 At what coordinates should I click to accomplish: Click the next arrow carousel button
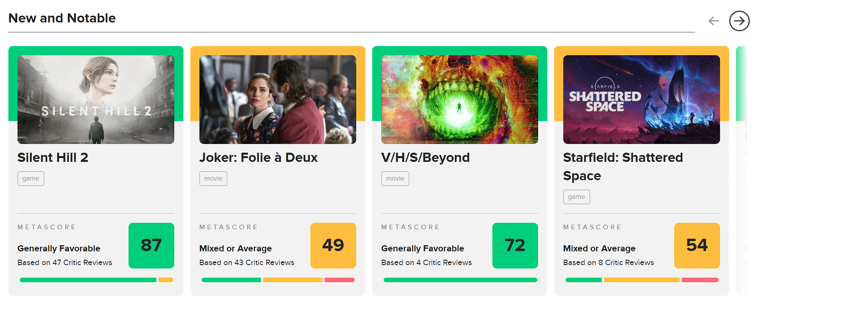pos(739,21)
